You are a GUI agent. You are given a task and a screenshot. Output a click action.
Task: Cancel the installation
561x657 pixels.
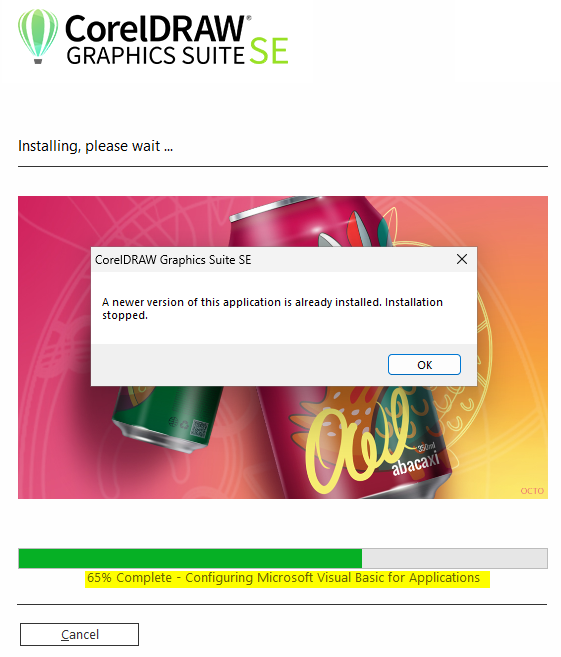click(79, 634)
